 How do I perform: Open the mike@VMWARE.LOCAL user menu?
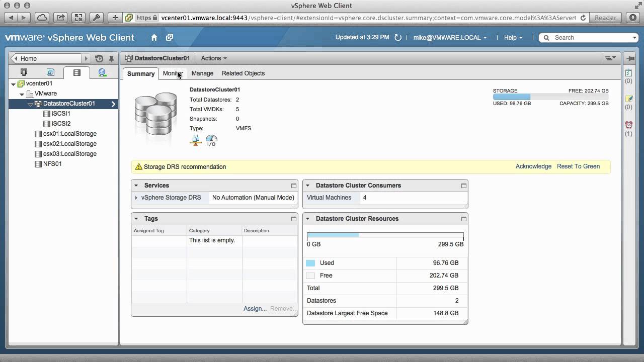(x=450, y=38)
